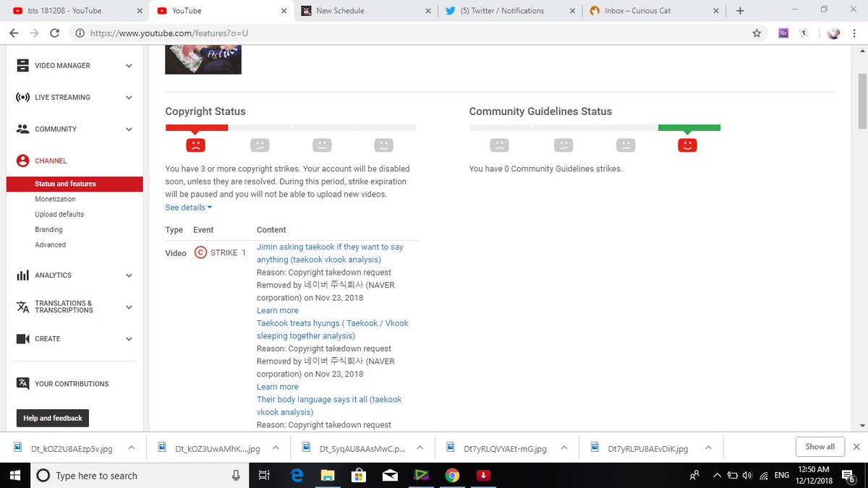Click the OneNote extension icon
868x488 pixels.
click(x=783, y=33)
